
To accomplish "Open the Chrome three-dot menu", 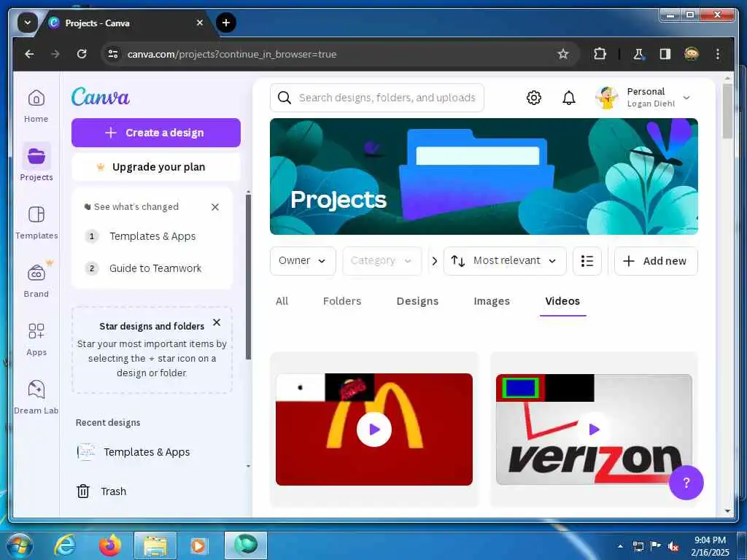I will point(718,54).
